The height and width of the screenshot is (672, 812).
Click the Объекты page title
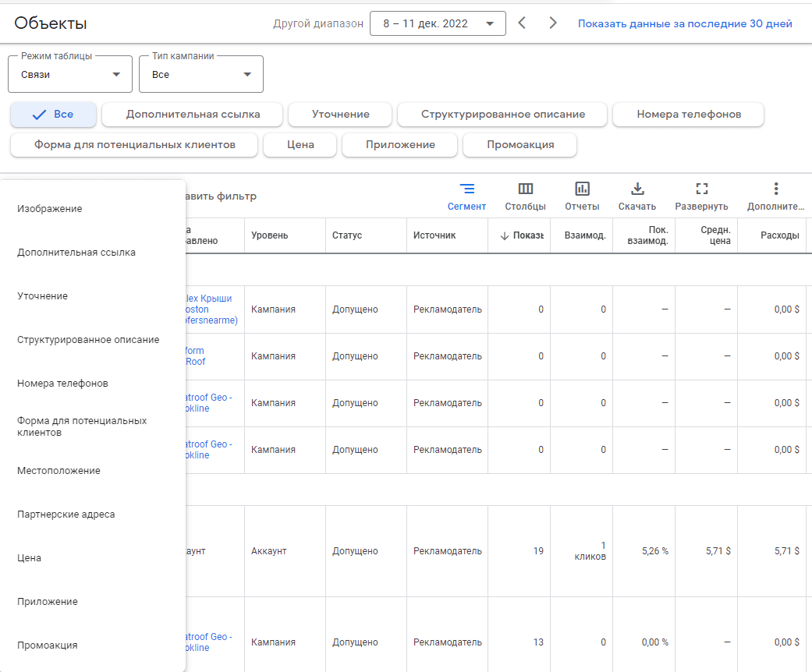[x=51, y=23]
